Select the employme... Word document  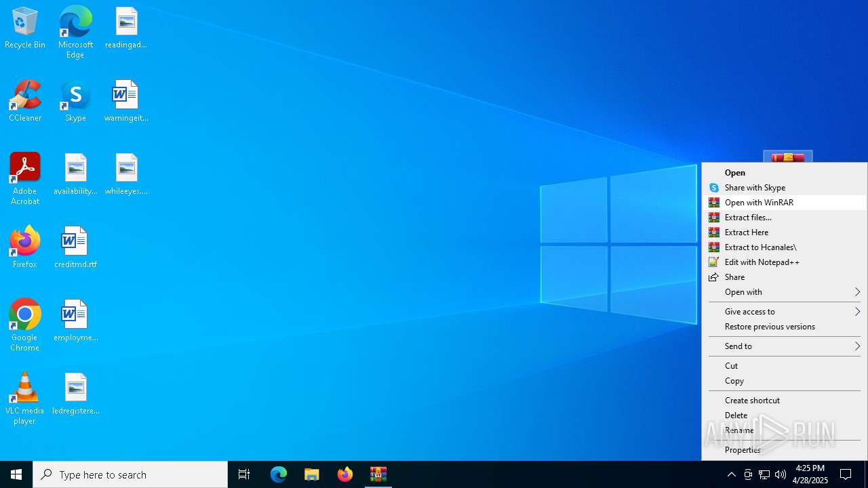75,321
